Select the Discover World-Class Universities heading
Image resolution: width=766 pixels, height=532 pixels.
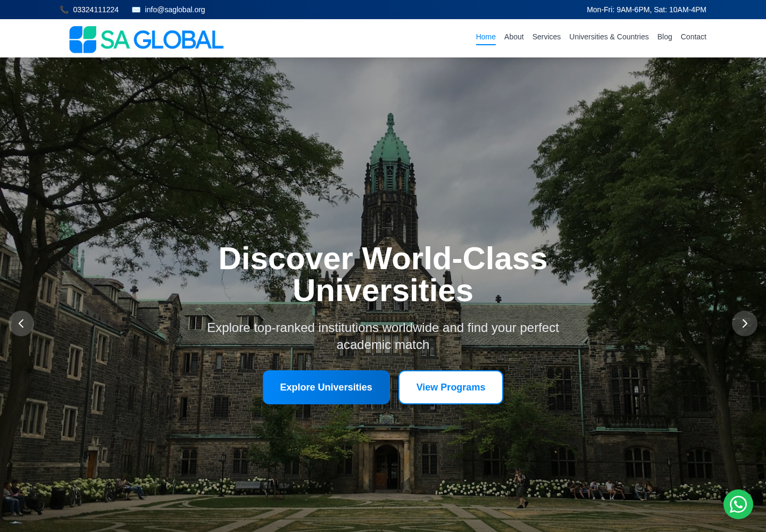tap(383, 275)
